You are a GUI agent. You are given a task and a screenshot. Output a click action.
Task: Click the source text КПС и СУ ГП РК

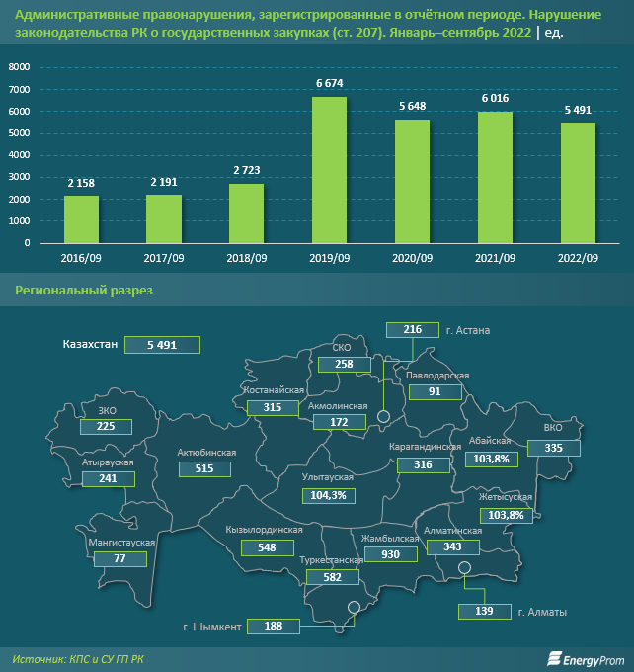107,659
